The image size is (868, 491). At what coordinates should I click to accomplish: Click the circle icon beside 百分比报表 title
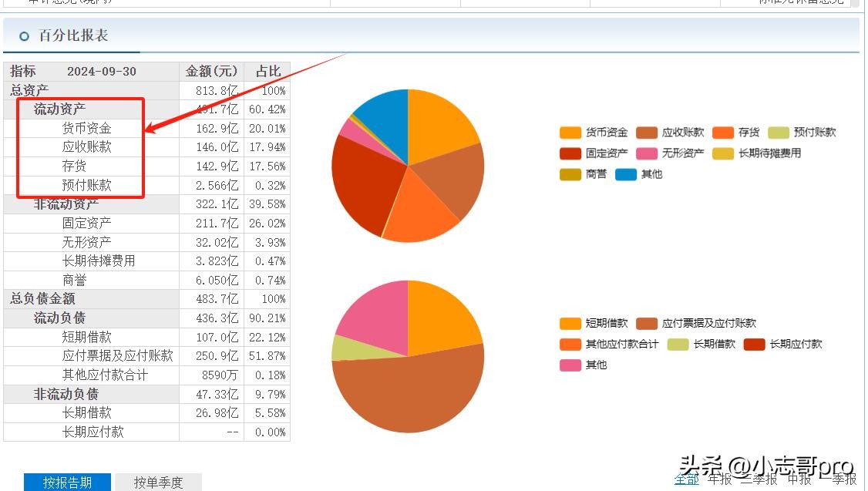coord(24,36)
